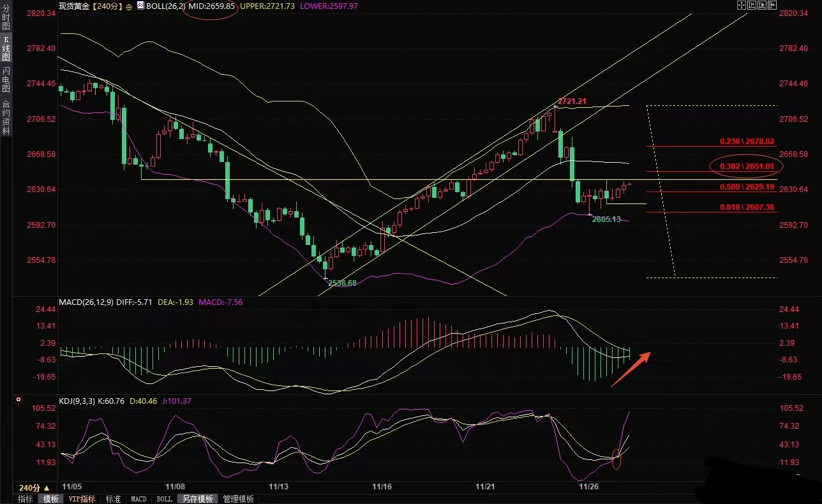The height and width of the screenshot is (504, 822).
Task: Click the crosshair cursor icon at top right
Action: (x=742, y=5)
